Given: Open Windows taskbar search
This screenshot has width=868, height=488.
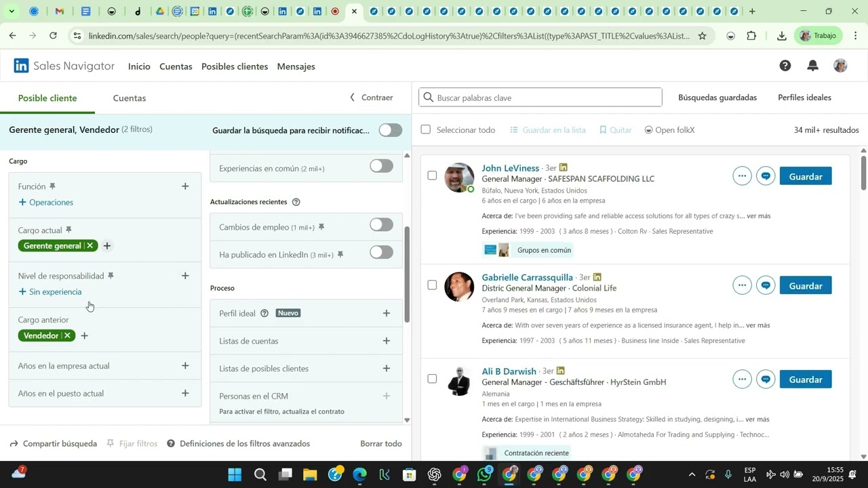Looking at the screenshot, I should pyautogui.click(x=260, y=474).
